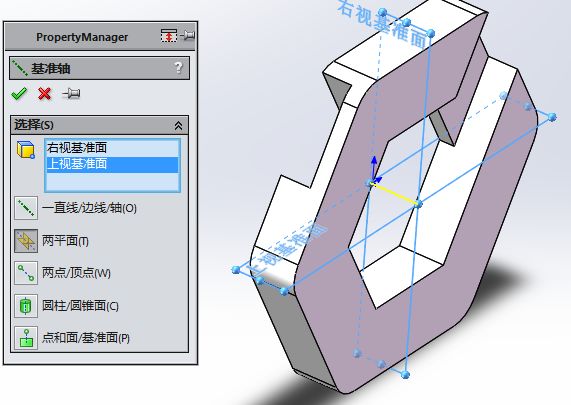The width and height of the screenshot is (571, 405).
Task: Choose the 圆柱/圆锥面 axis option icon
Action: click(26, 306)
